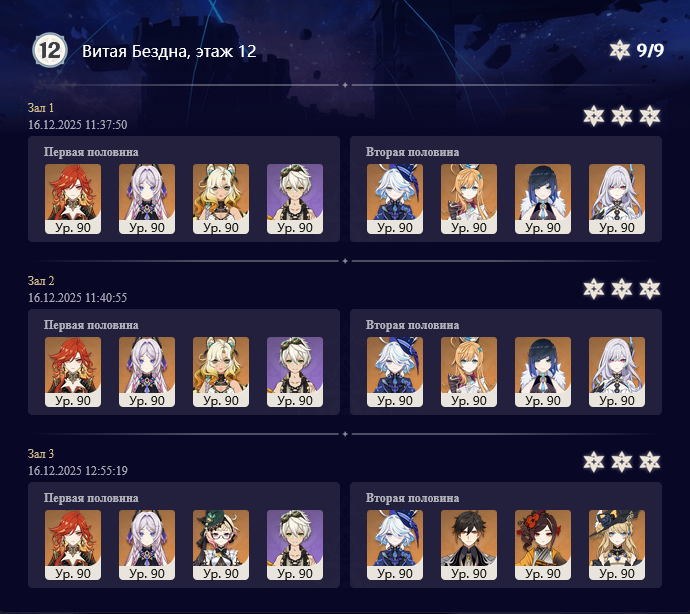Click the brown-haired character with red flower

coord(543,545)
